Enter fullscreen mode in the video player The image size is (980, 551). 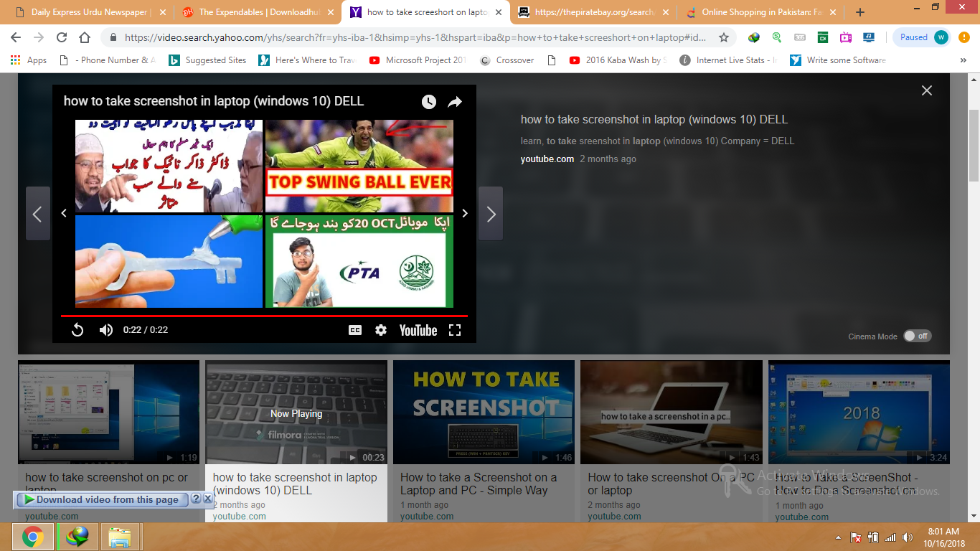[x=455, y=330]
